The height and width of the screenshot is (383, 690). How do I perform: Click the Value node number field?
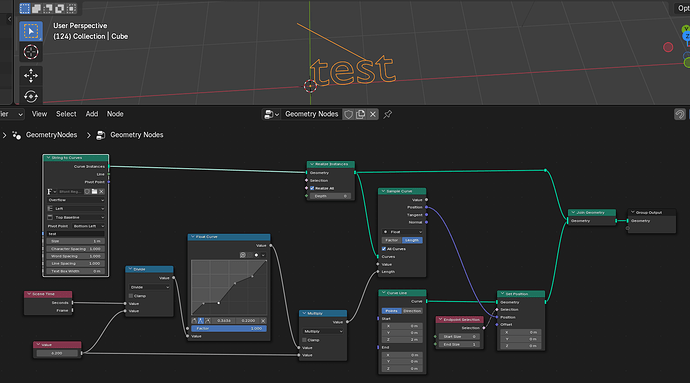pos(57,353)
